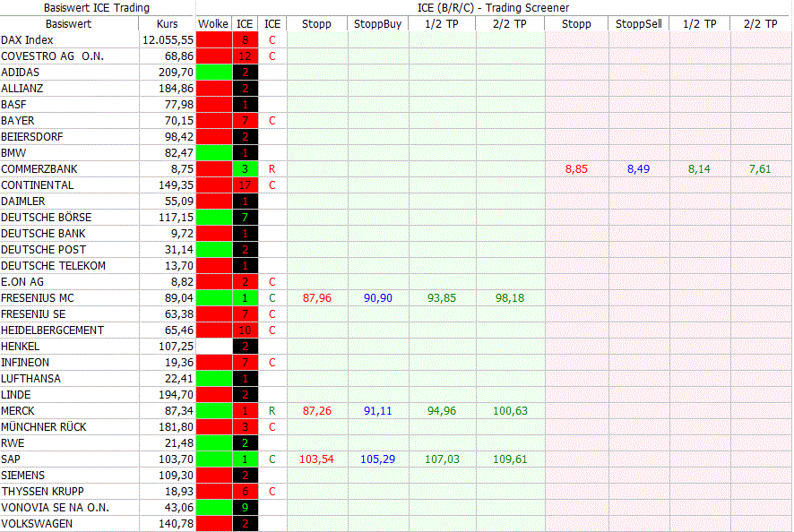The width and height of the screenshot is (794, 532).
Task: Select the DEUTSCHE POST row name
Action: pos(44,250)
